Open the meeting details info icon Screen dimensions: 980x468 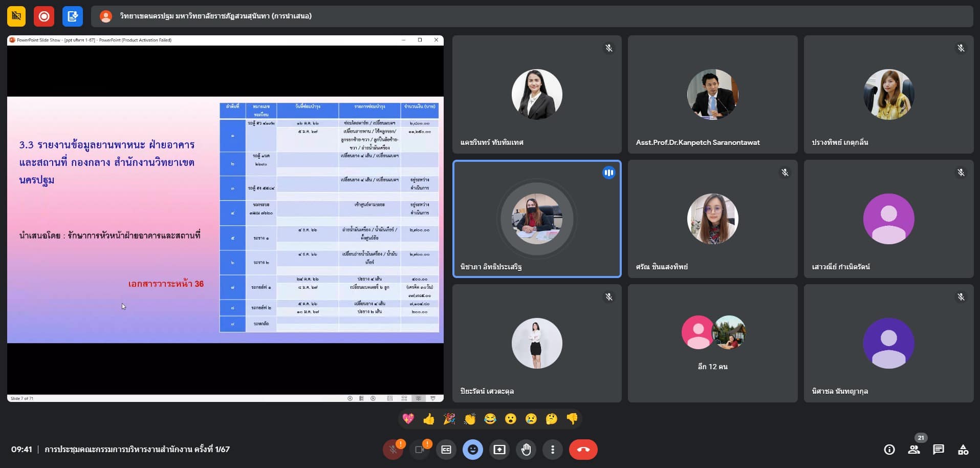click(x=889, y=450)
